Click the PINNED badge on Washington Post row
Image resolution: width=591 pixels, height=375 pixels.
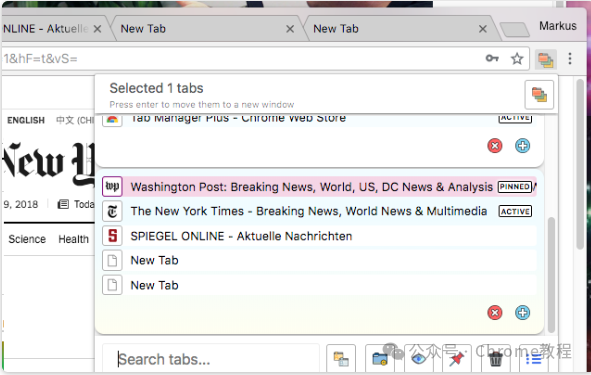click(515, 187)
